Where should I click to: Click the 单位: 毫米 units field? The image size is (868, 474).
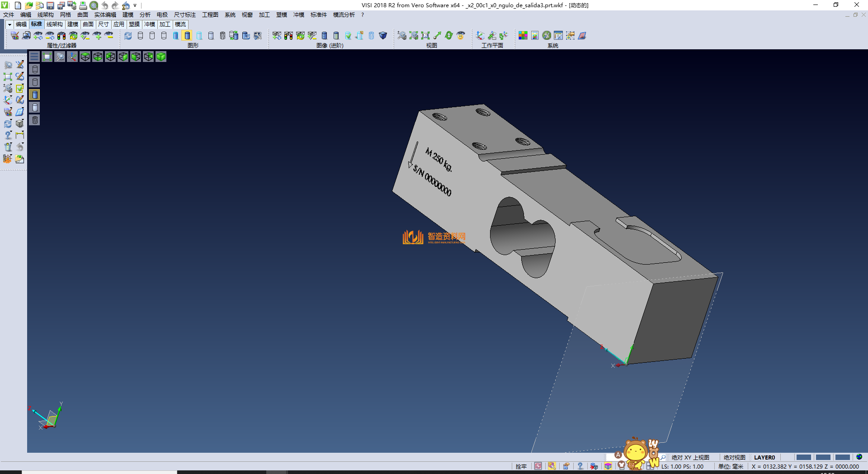coord(731,466)
